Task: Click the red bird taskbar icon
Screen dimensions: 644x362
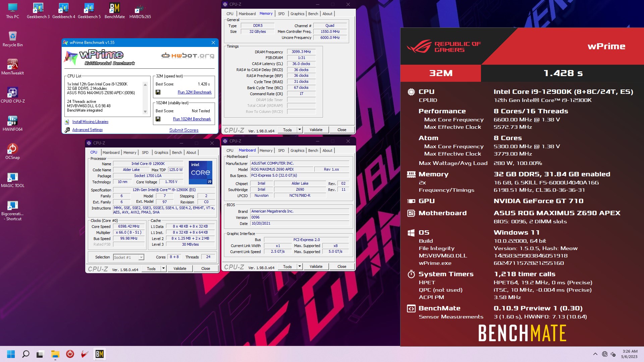Action: coord(85,354)
